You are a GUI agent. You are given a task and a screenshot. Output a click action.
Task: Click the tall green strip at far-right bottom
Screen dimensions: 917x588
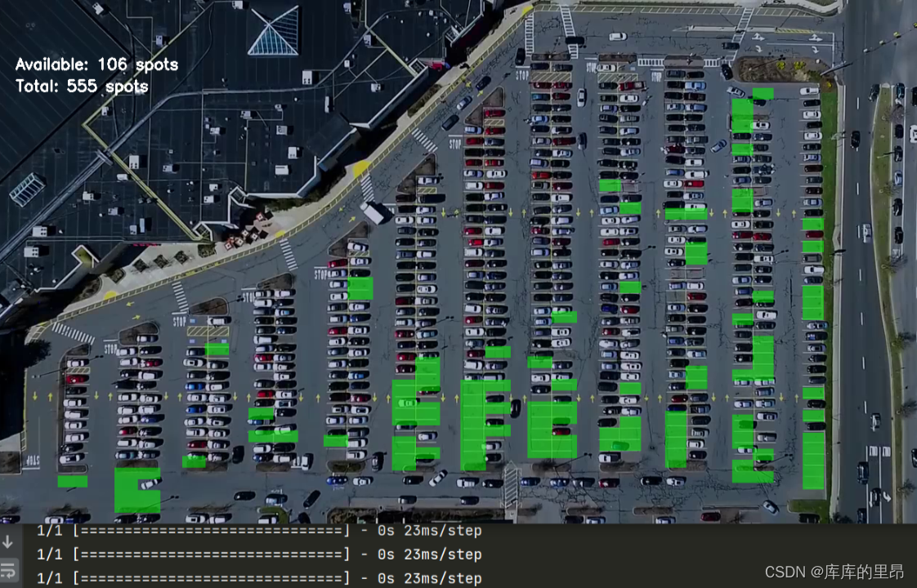(813, 460)
